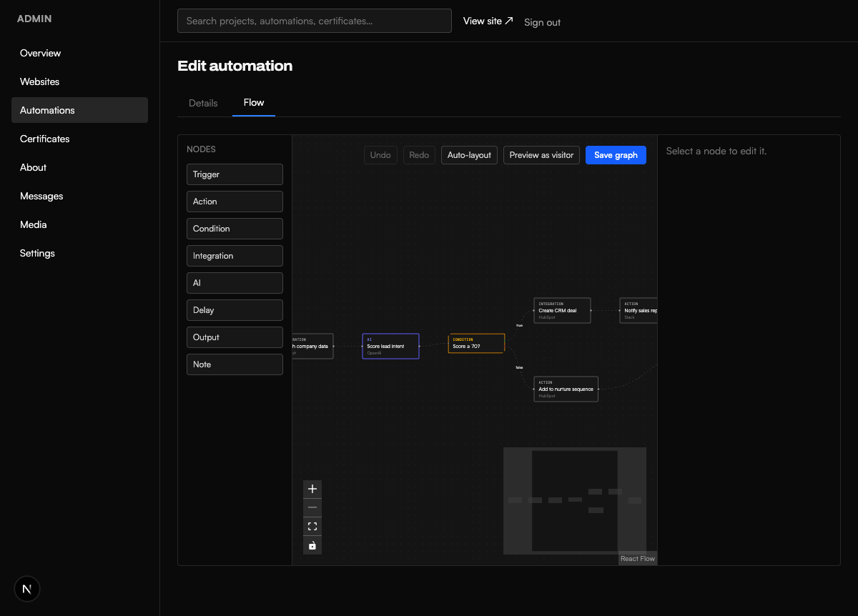Select the Flow tab
This screenshot has width=858, height=616.
[x=254, y=103]
